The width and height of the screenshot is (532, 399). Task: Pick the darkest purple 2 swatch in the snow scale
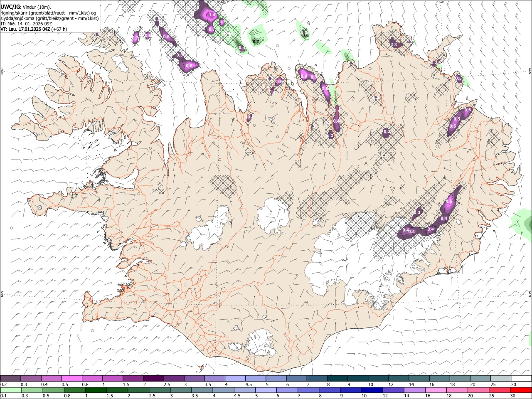point(153,379)
